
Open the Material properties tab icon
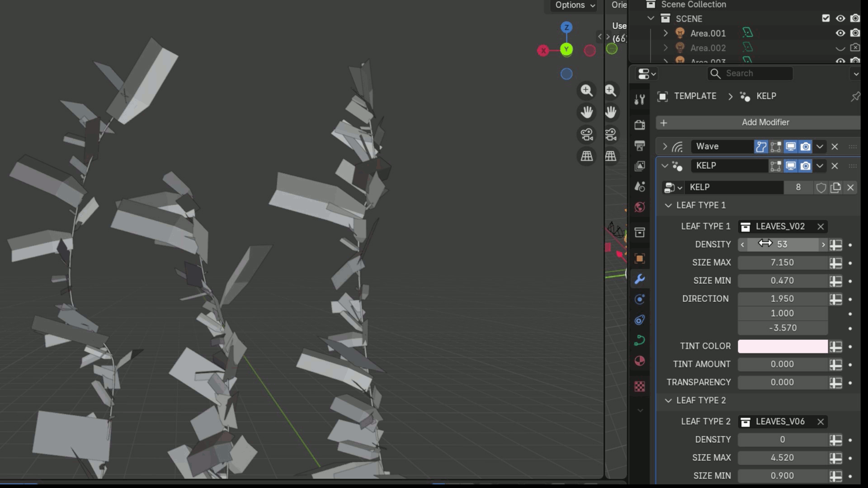pyautogui.click(x=640, y=361)
